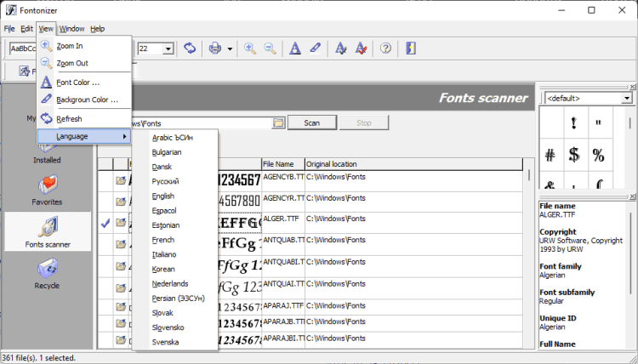Uncheck the ALGER.TTF row checkmark
This screenshot has height=364, width=638.
tap(105, 223)
